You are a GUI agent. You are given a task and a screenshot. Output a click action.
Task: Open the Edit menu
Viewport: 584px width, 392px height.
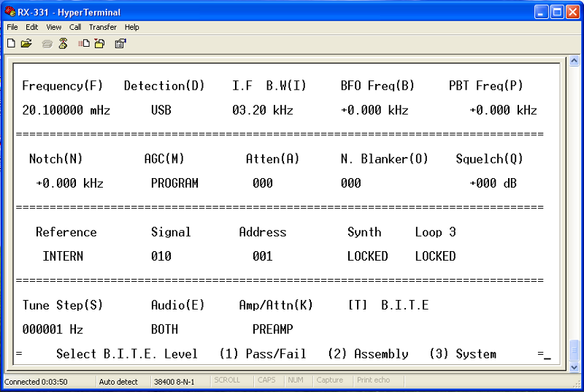click(32, 27)
